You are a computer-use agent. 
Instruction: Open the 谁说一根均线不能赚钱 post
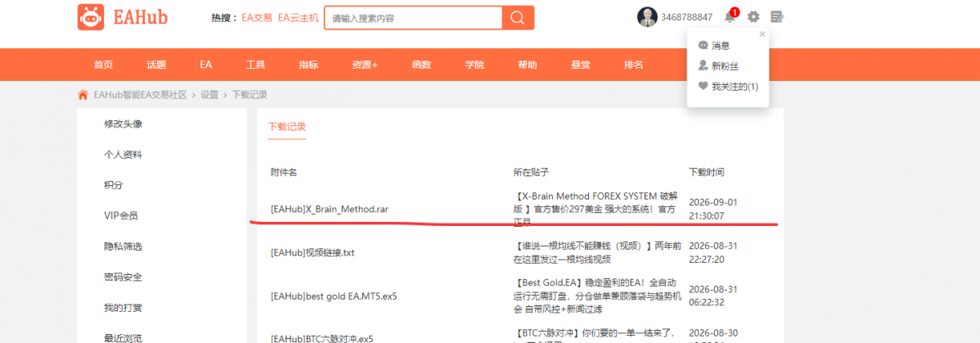597,253
